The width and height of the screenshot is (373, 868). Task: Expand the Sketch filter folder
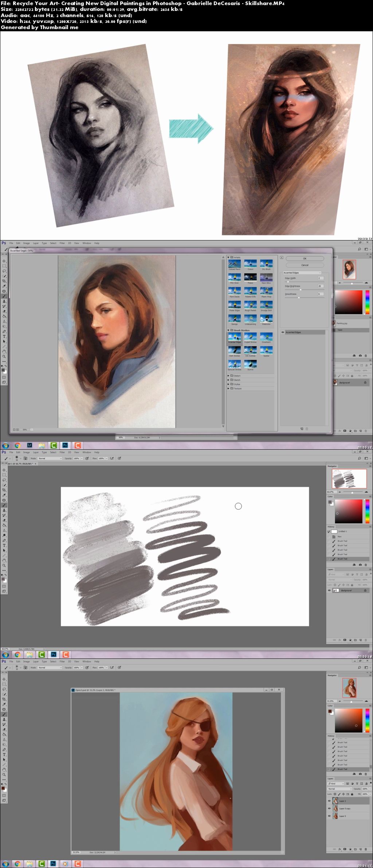click(x=229, y=380)
